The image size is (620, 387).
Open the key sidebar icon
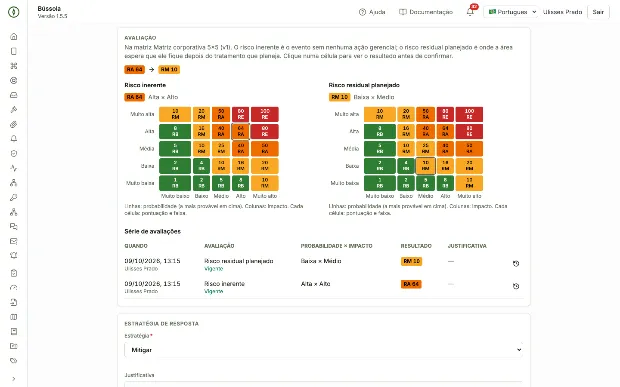coord(13,197)
